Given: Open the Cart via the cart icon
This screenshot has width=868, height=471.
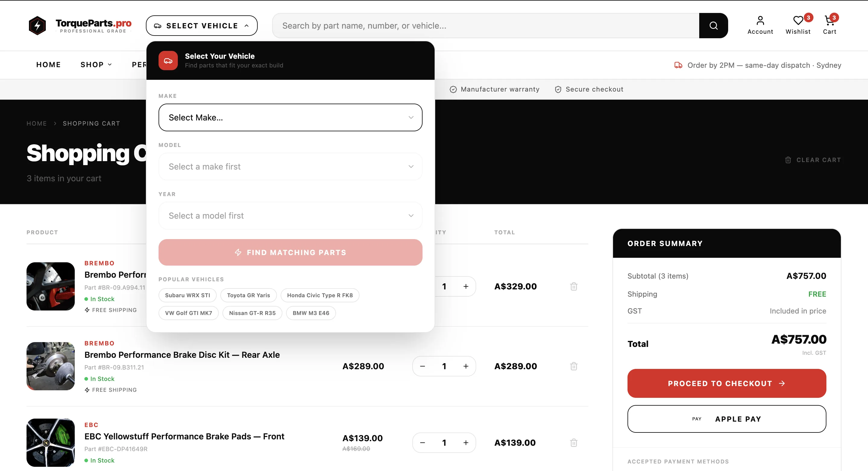Looking at the screenshot, I should click(x=830, y=21).
